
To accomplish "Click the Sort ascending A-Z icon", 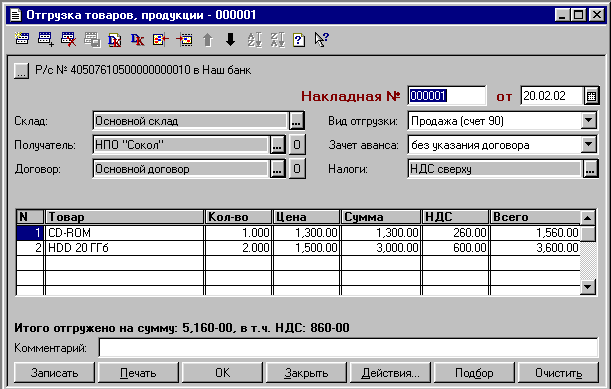I will point(254,40).
